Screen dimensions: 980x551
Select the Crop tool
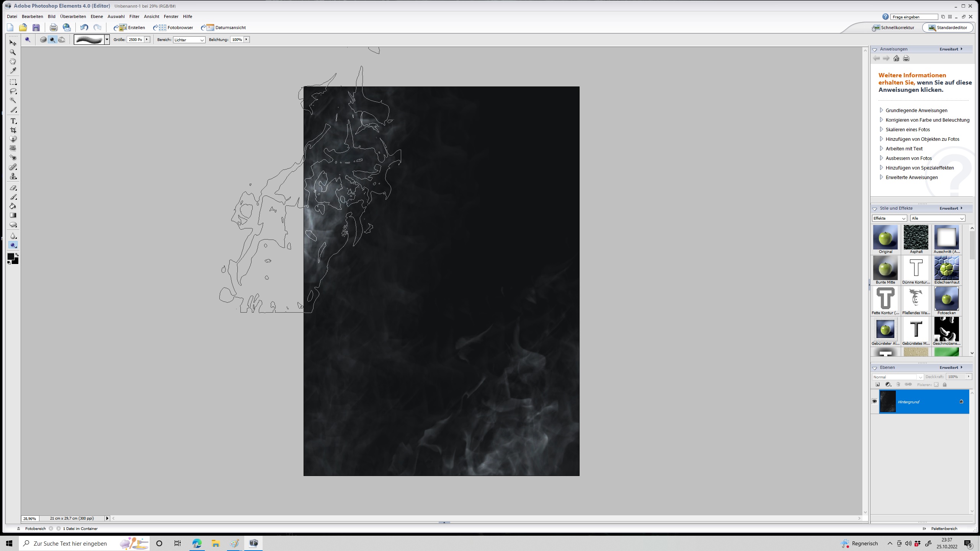pyautogui.click(x=13, y=130)
